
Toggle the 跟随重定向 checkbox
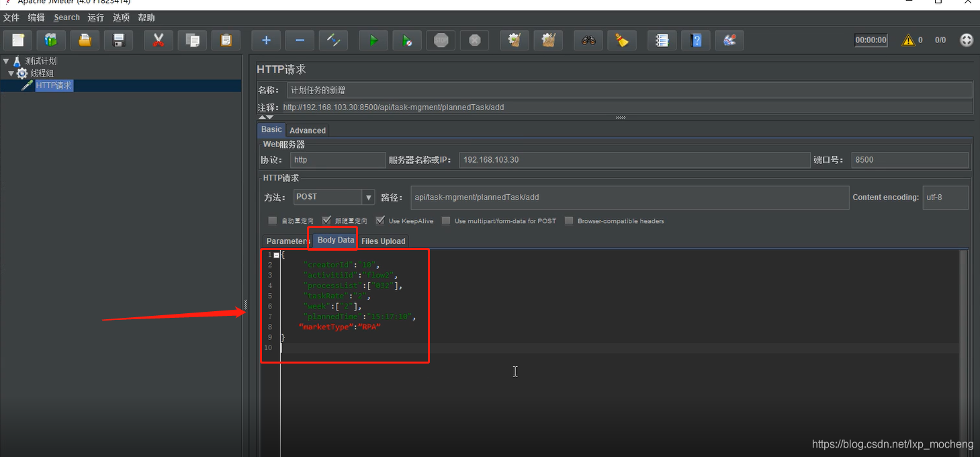pos(326,220)
